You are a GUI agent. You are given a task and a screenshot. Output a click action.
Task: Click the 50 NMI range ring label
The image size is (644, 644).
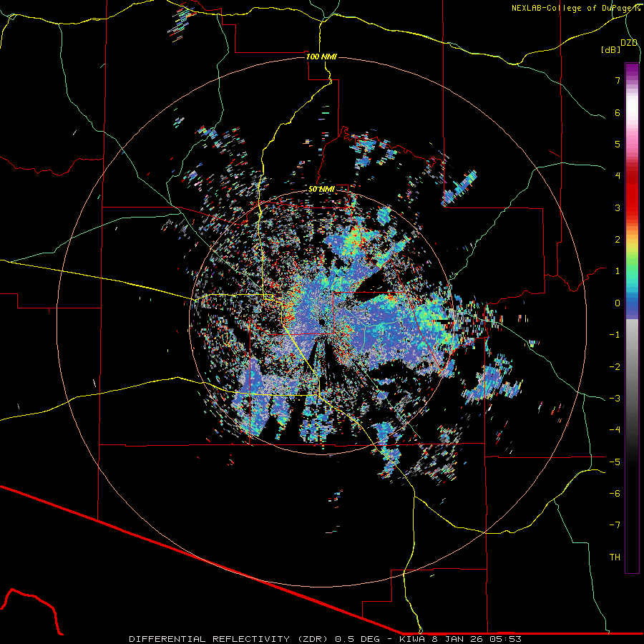321,189
